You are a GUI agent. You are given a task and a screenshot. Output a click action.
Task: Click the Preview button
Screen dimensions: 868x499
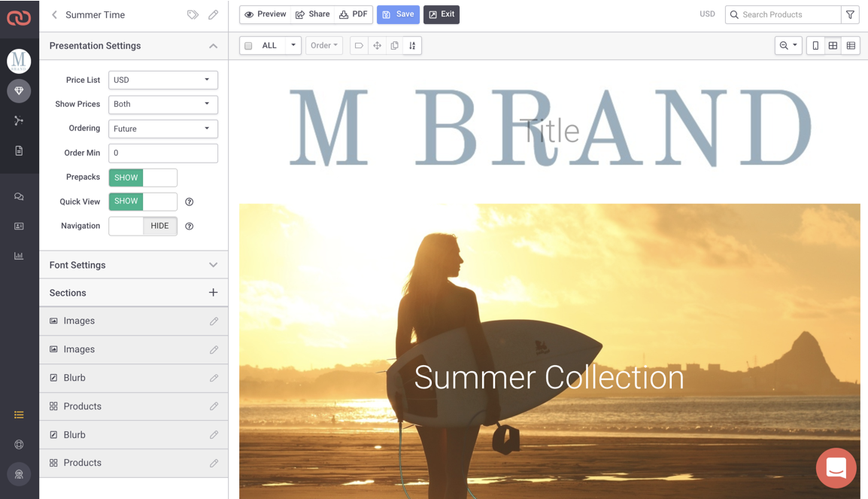pyautogui.click(x=266, y=14)
